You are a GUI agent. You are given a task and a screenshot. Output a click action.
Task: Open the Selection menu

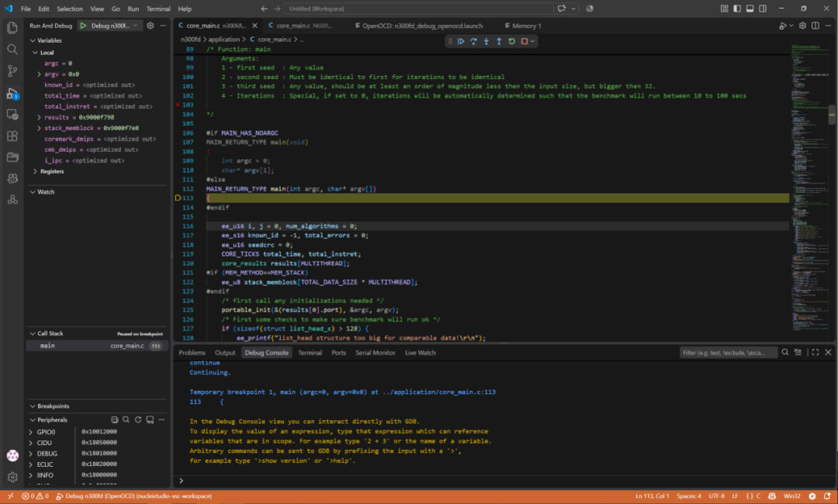pos(70,9)
